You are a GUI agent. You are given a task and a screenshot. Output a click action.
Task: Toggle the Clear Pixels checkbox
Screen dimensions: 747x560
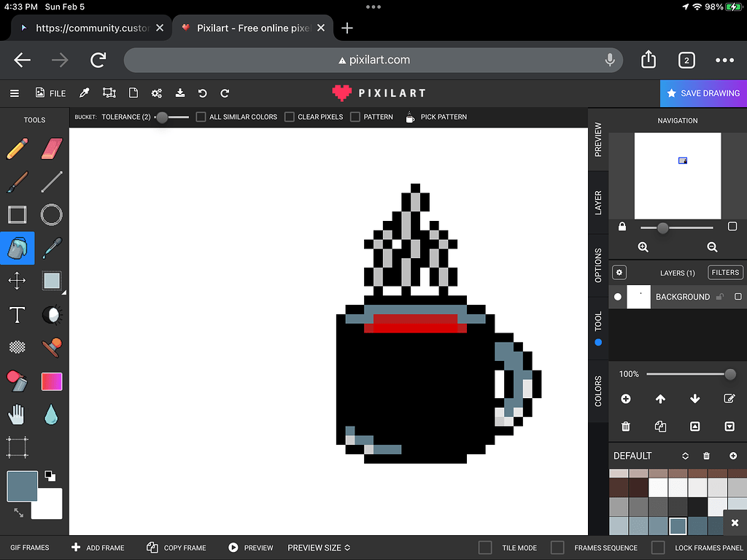point(289,117)
